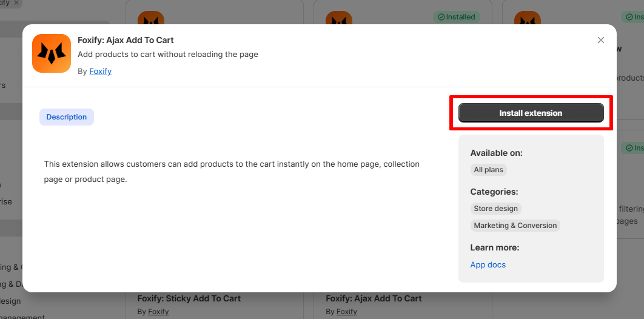Click the Marketing & Conversion category tag

point(515,226)
